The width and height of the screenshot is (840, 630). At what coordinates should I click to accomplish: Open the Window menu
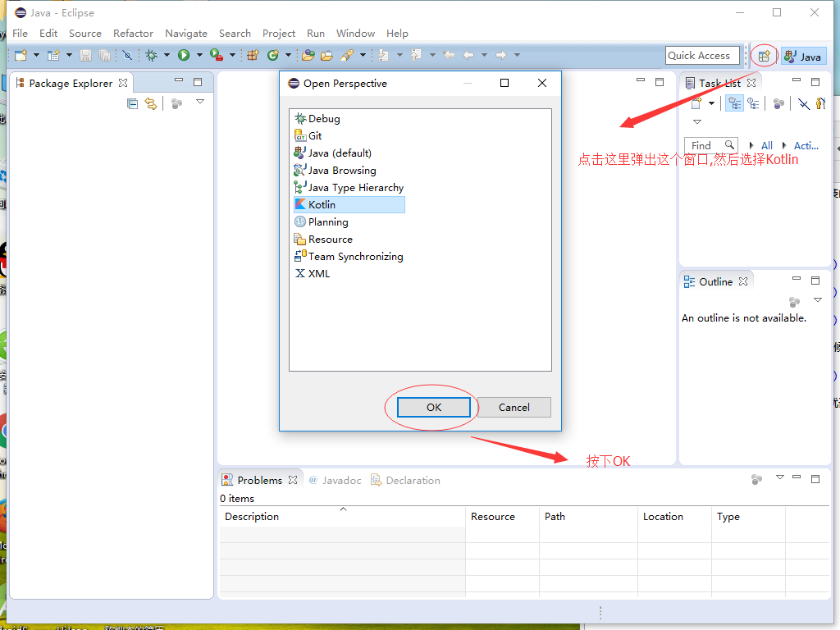point(355,33)
